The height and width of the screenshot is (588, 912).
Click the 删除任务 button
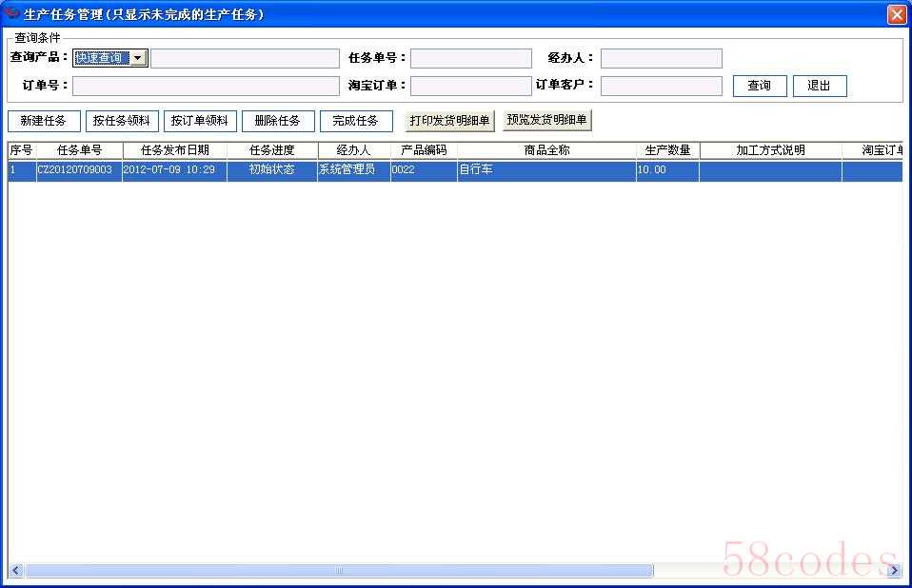click(x=278, y=121)
